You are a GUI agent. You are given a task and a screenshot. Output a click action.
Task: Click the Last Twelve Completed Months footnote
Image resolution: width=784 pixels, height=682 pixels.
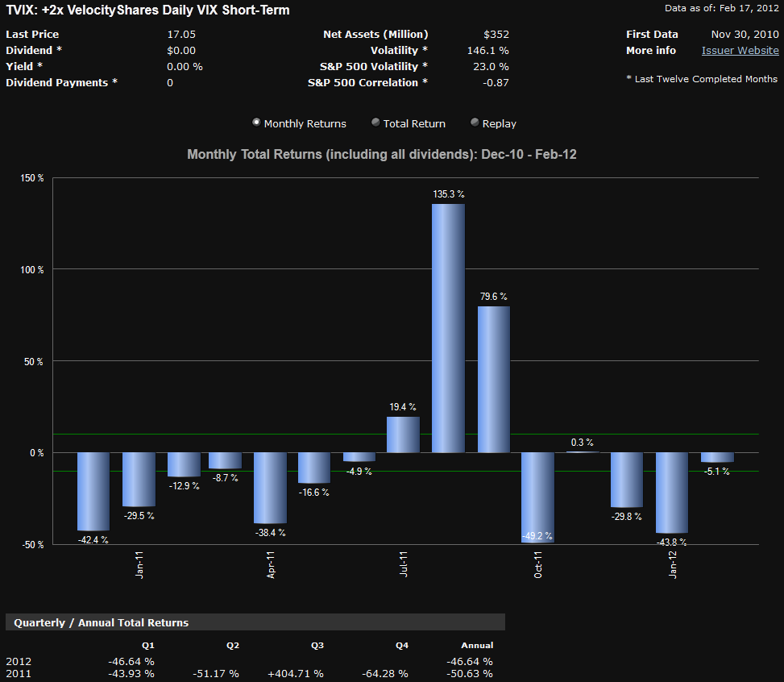coord(702,79)
